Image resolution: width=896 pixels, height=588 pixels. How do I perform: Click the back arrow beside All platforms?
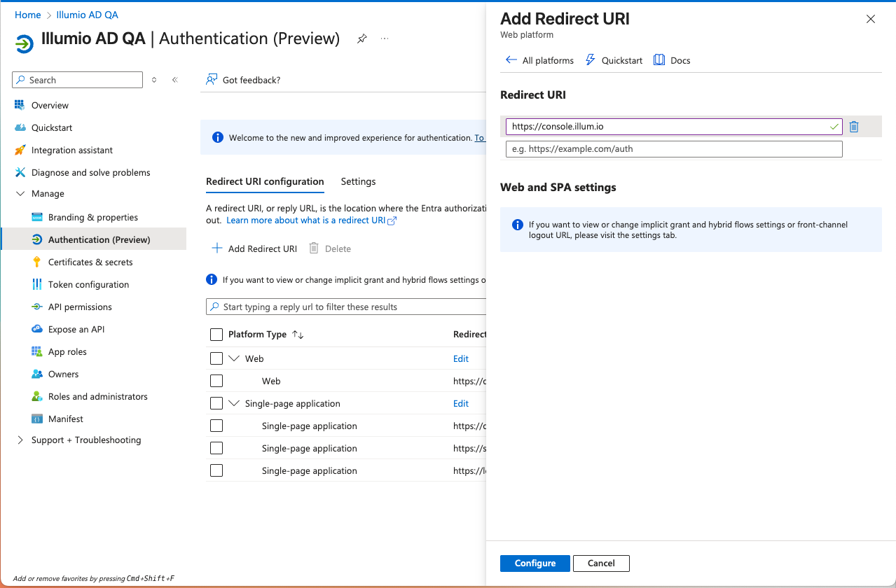coord(511,60)
